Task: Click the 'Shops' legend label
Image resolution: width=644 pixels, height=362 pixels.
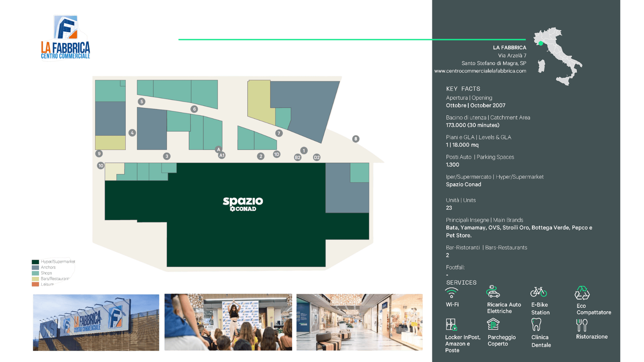Action: tap(46, 273)
